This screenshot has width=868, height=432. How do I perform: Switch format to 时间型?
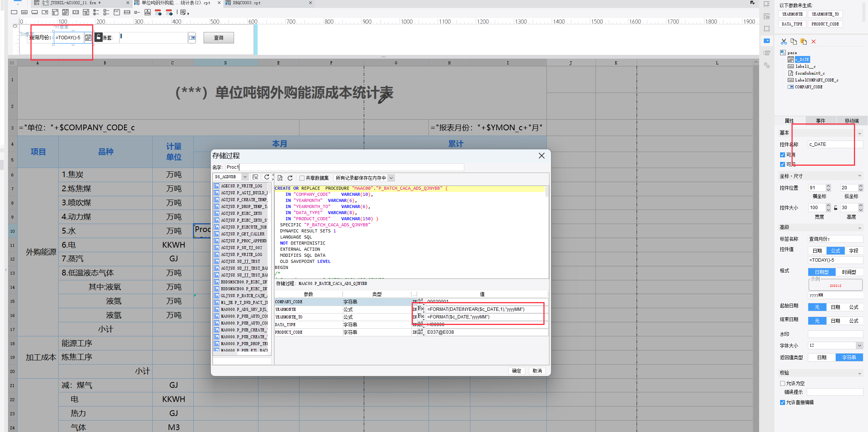[849, 272]
